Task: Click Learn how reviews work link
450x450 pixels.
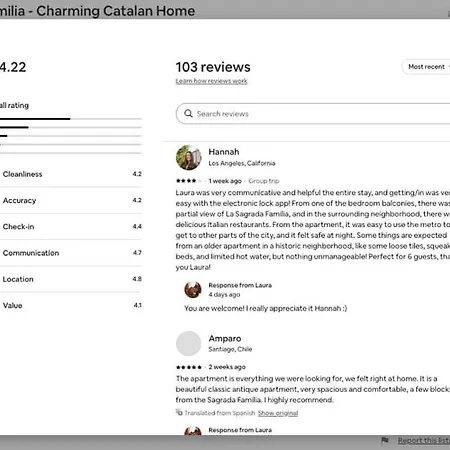Action: pos(211,81)
